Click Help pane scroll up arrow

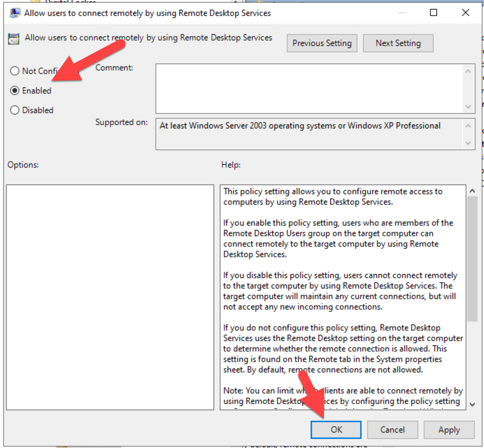[x=472, y=191]
